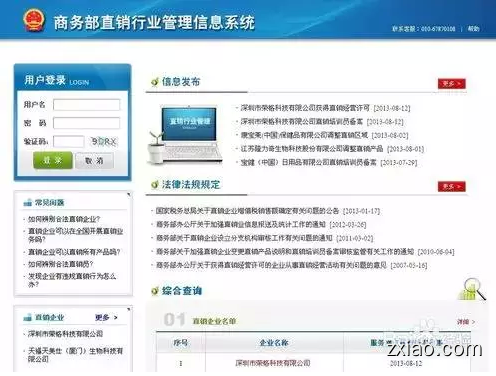Click the 商务部直销行业管理信息系统 title
Viewport: 496px width, 376px height.
[x=154, y=23]
